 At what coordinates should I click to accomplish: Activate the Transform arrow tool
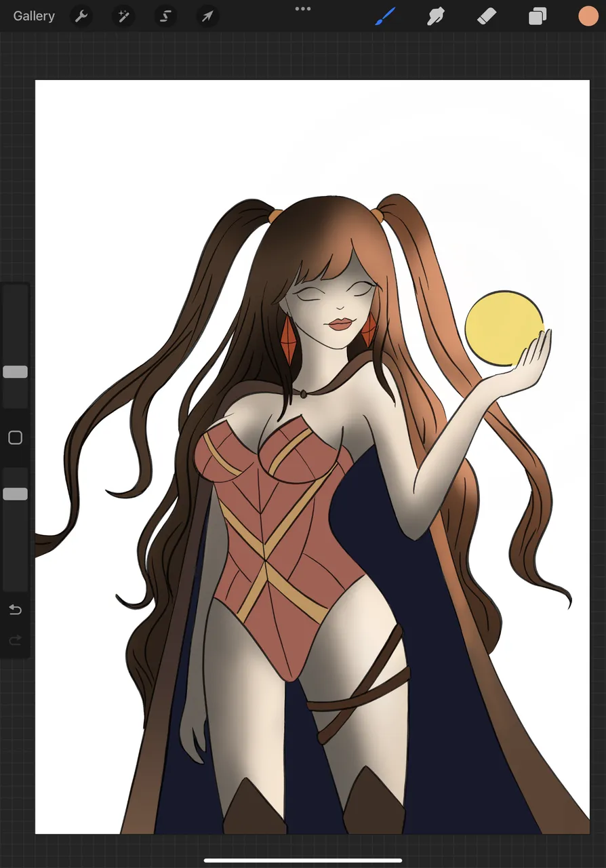click(x=207, y=16)
